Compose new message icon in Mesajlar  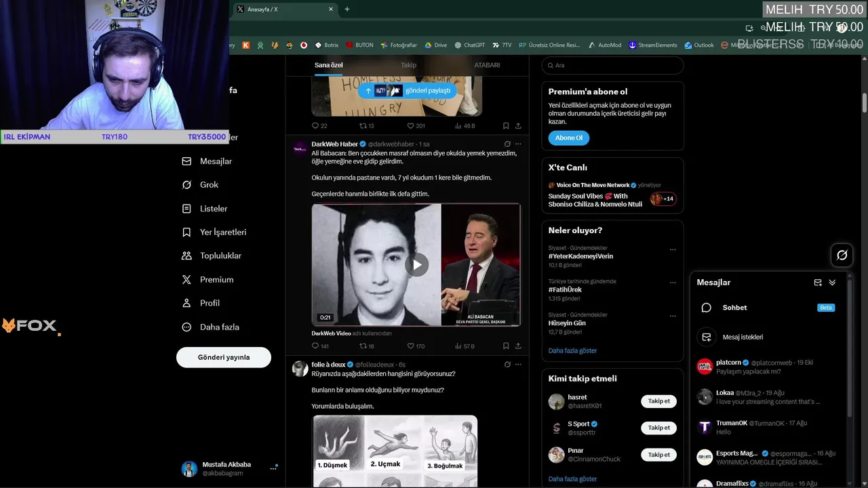pos(818,283)
